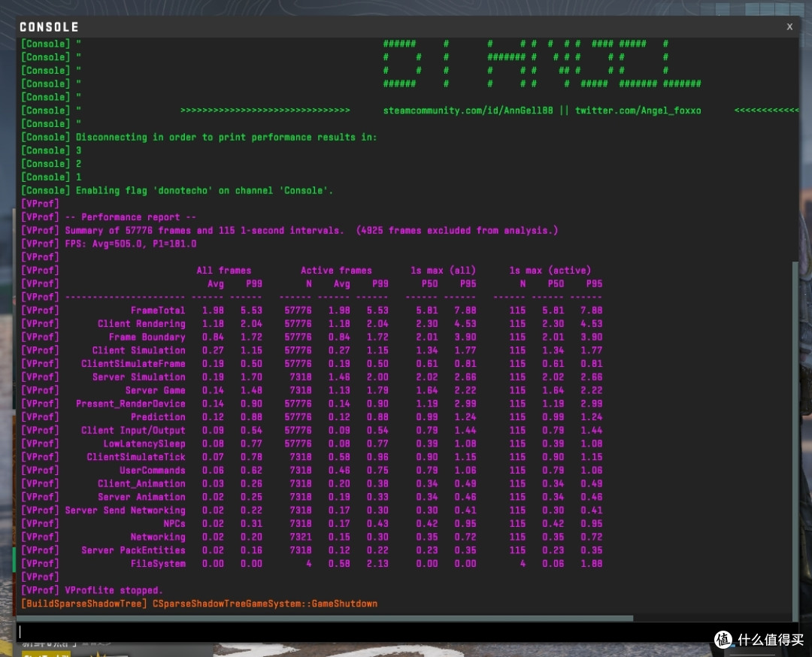Screen dimensions: 812x657
Task: Select the '1s max (active)' column header
Action: point(550,271)
